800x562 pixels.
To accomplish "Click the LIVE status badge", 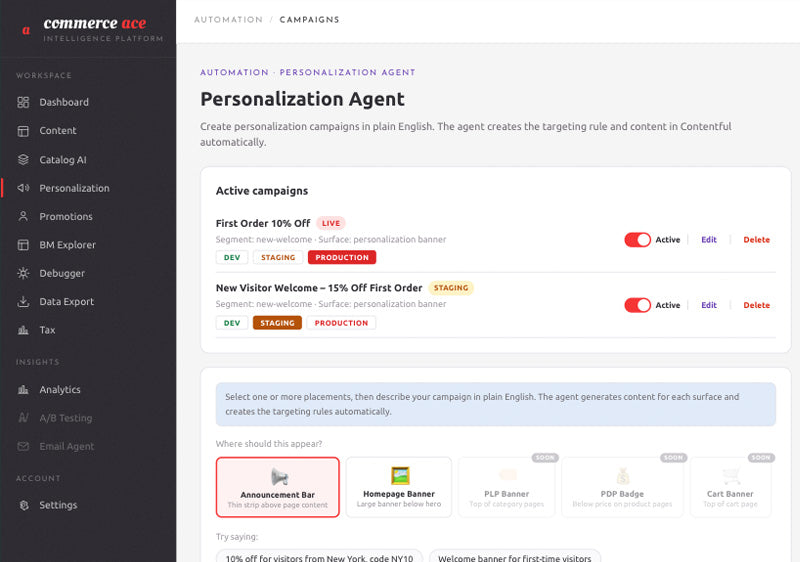I will (x=331, y=223).
